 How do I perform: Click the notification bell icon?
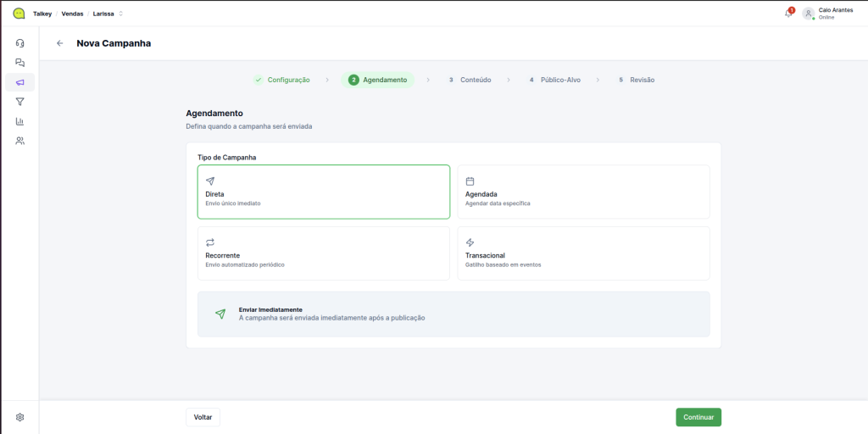[x=788, y=14]
